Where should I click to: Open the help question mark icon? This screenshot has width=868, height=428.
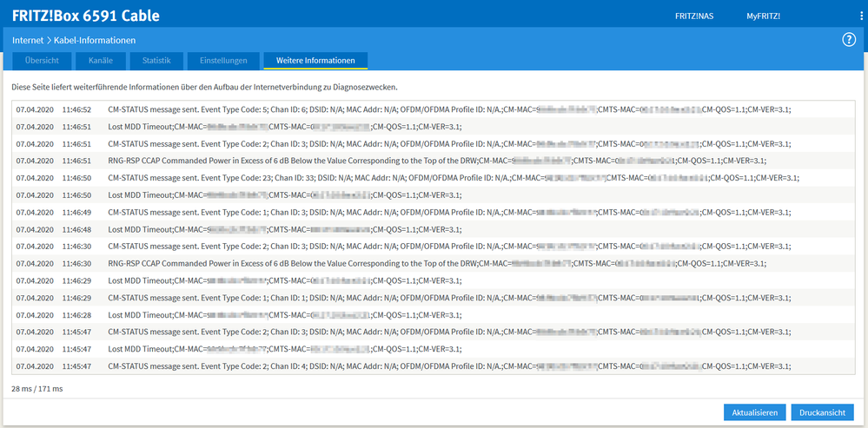tap(849, 40)
